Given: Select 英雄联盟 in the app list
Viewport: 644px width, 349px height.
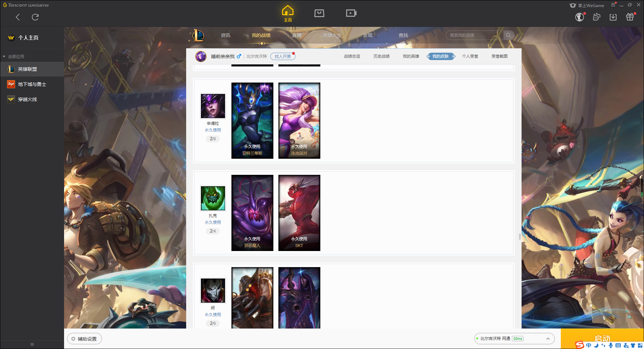Looking at the screenshot, I should (x=32, y=69).
